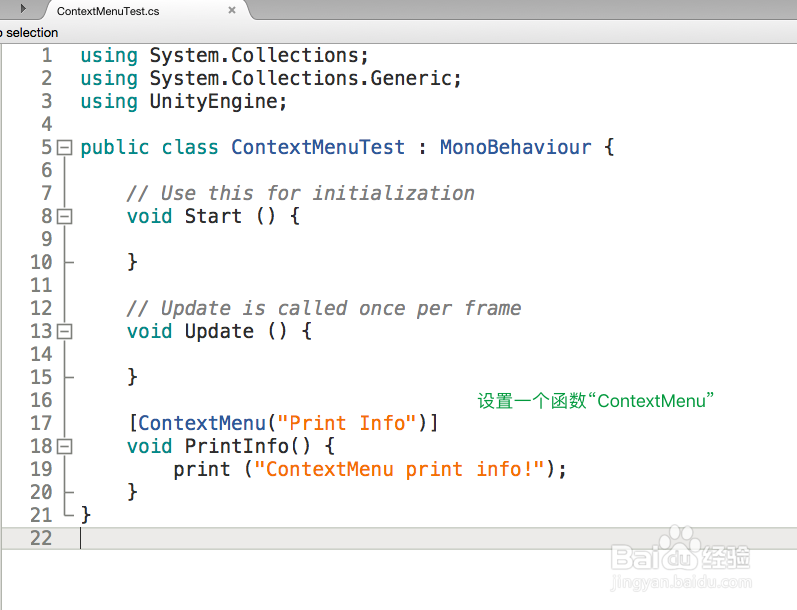Collapse the PrintInfo method fold marker
Screen dimensions: 797x610
click(65, 447)
